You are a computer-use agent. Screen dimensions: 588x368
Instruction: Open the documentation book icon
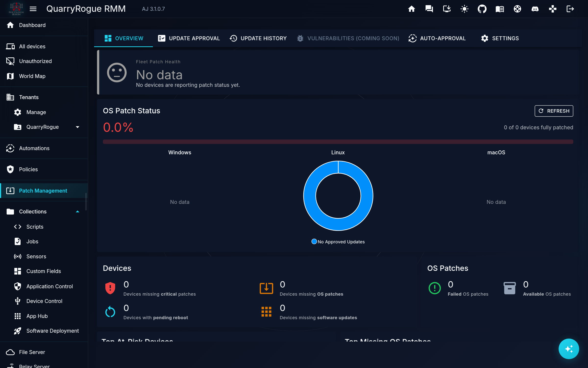[x=500, y=9]
